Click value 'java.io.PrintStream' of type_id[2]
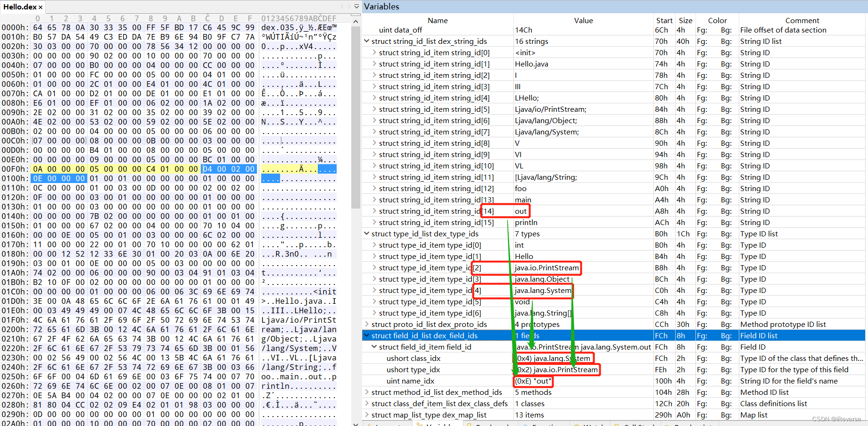 (546, 267)
